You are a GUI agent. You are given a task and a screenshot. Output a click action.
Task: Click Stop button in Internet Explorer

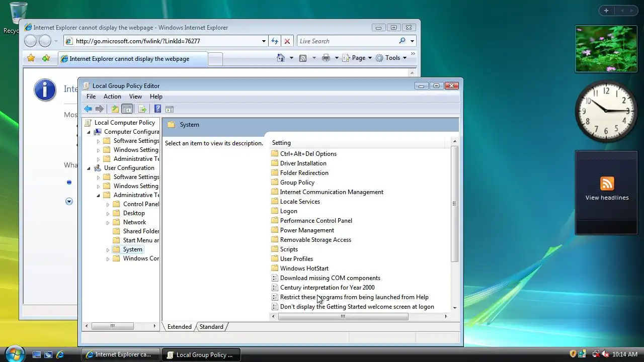point(287,41)
